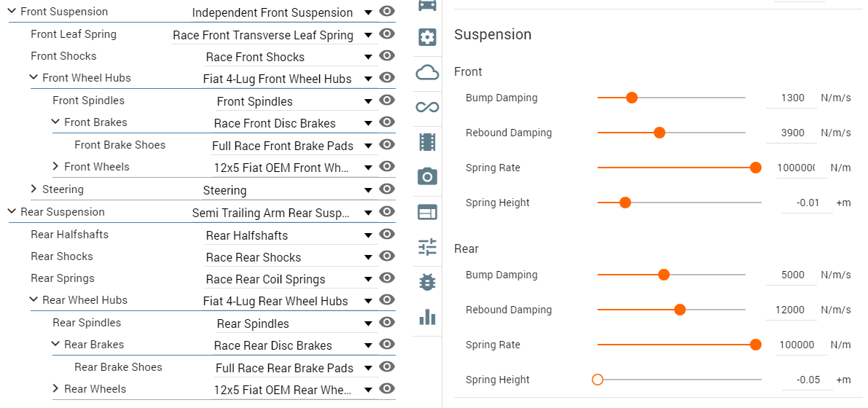Open the tuning sliders icon
This screenshot has height=408, width=868.
coord(427,247)
